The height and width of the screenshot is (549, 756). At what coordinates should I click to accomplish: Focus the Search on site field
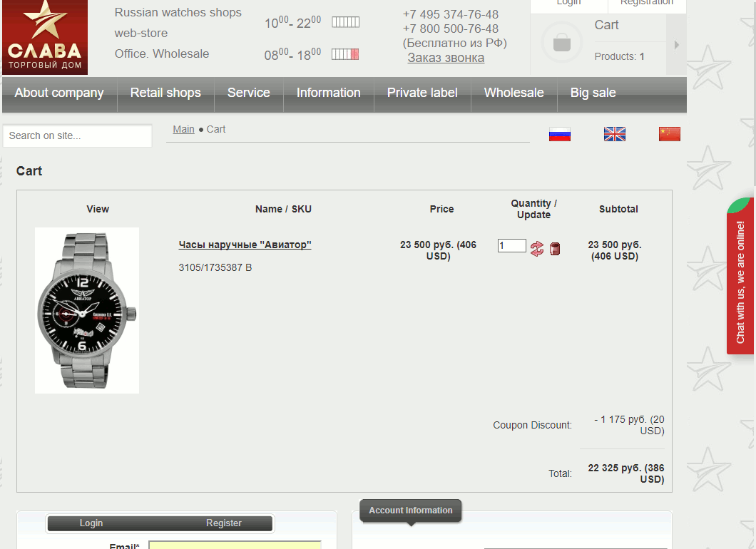78,136
